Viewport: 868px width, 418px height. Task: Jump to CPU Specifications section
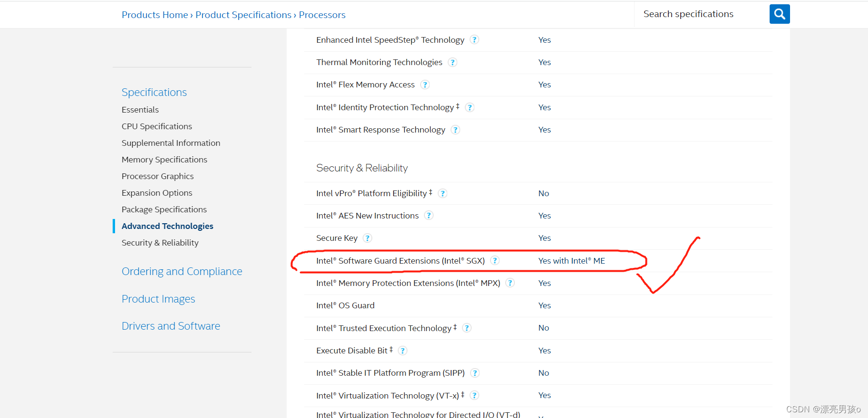point(157,126)
